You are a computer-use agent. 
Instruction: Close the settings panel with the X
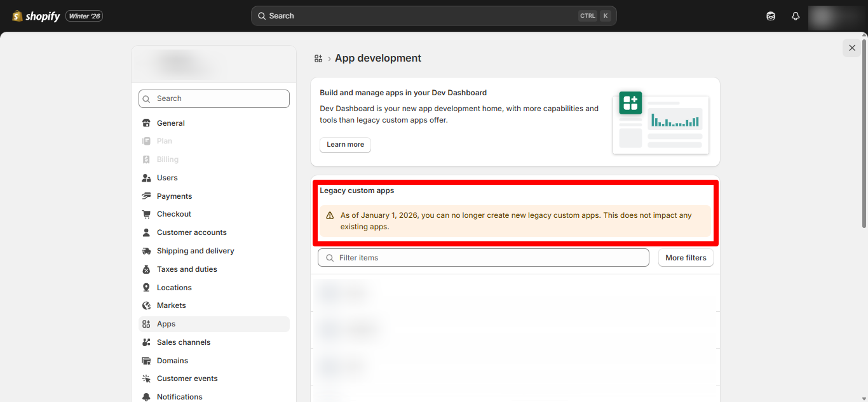(852, 48)
